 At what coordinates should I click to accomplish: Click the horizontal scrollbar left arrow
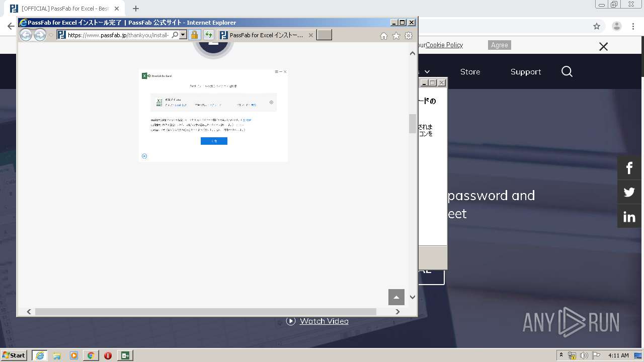coord(29,312)
